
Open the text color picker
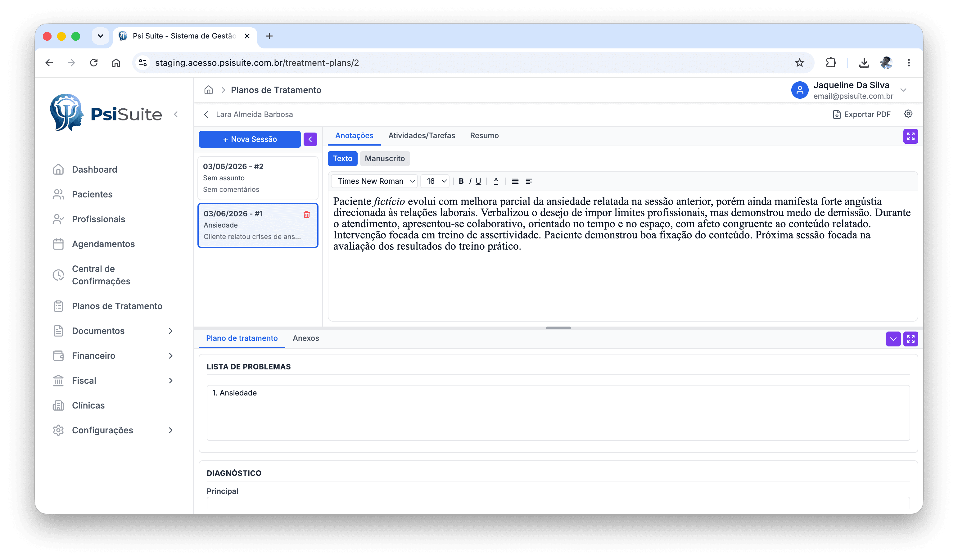[x=496, y=181]
